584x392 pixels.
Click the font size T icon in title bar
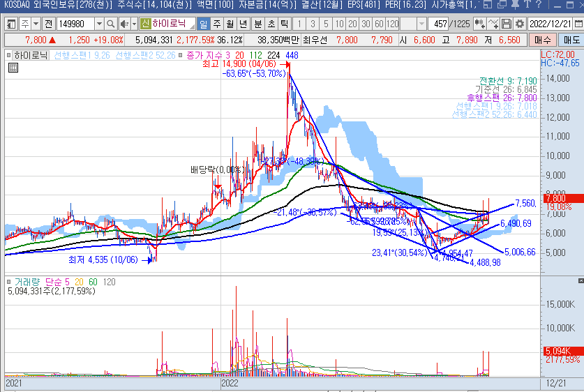[x=527, y=4]
